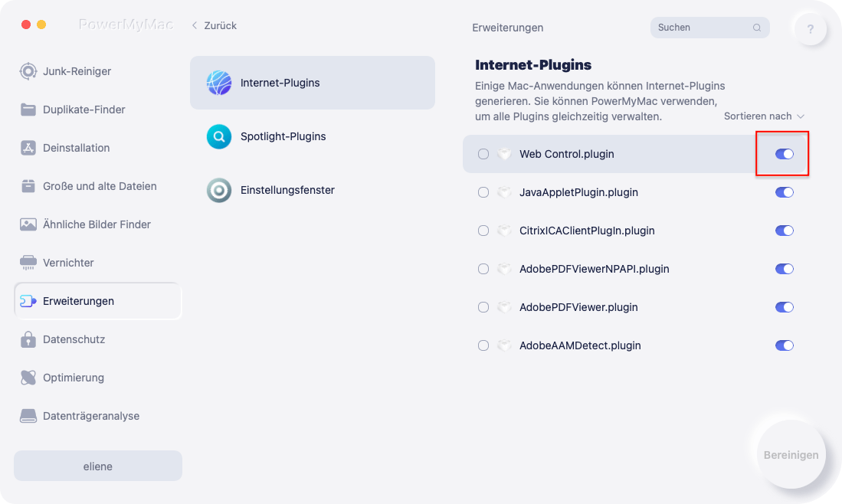
Task: Open Große und alte Dateien section
Action: coord(99,186)
